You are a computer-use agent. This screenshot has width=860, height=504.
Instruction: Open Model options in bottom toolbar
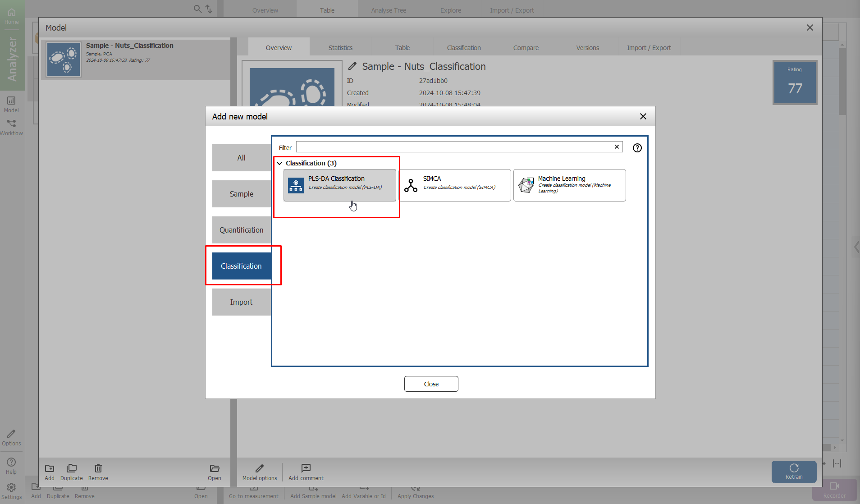(260, 472)
